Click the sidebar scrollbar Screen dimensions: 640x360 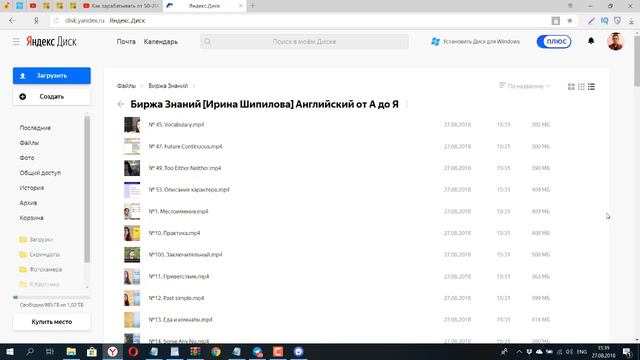87,189
